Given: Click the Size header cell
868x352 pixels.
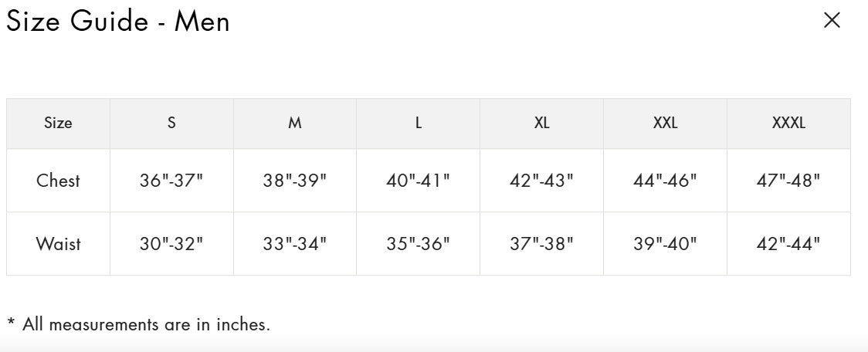Looking at the screenshot, I should 58,123.
